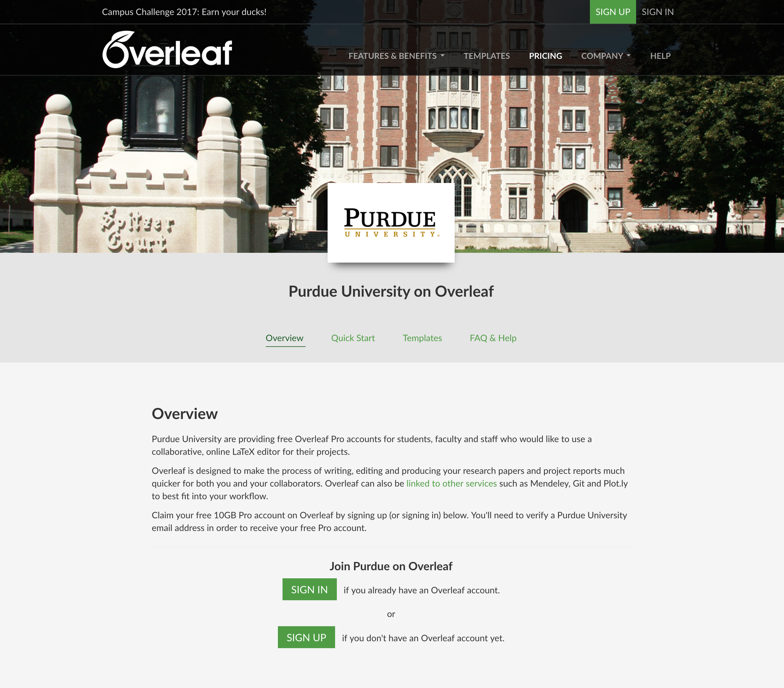This screenshot has height=688, width=784.
Task: Click SIGN IN button top right
Action: (657, 11)
